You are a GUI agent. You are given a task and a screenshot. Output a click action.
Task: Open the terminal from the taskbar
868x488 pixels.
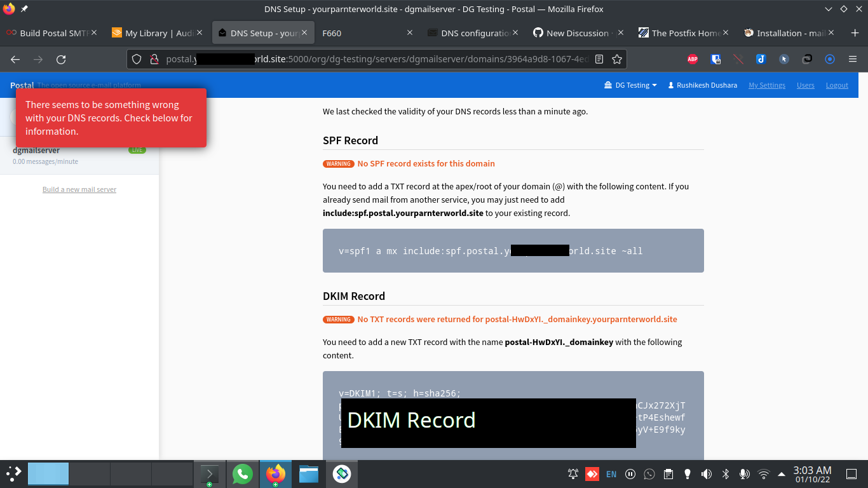[x=209, y=474]
